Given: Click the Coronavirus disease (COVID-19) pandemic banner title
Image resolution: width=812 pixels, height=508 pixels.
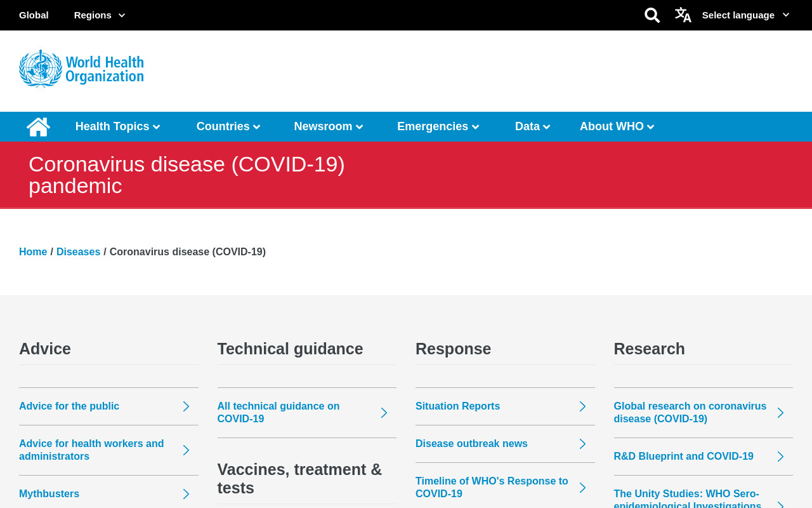Looking at the screenshot, I should [187, 175].
